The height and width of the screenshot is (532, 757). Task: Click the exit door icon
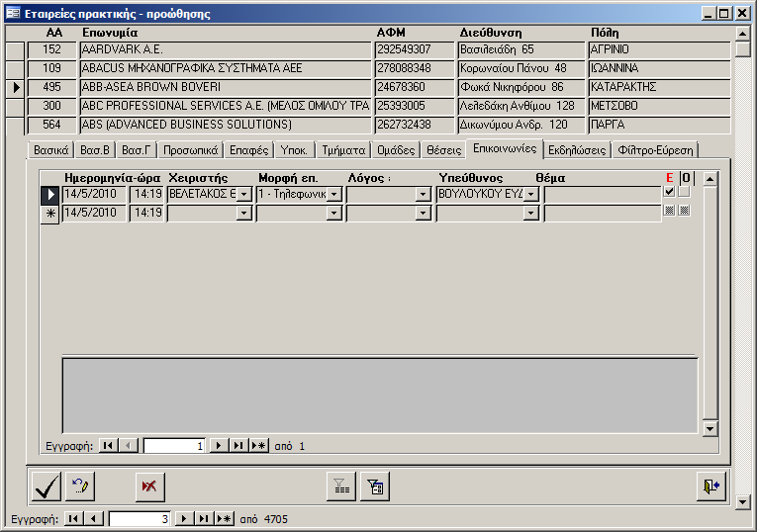711,487
